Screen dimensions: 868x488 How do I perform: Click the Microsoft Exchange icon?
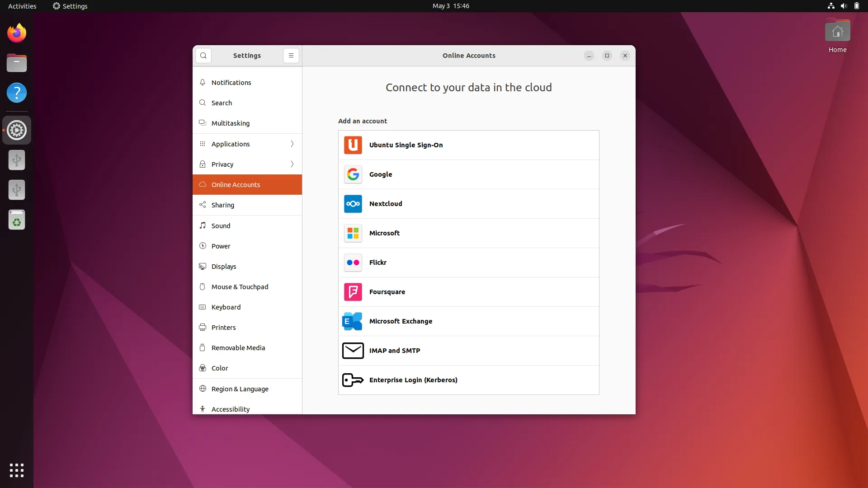click(x=353, y=321)
